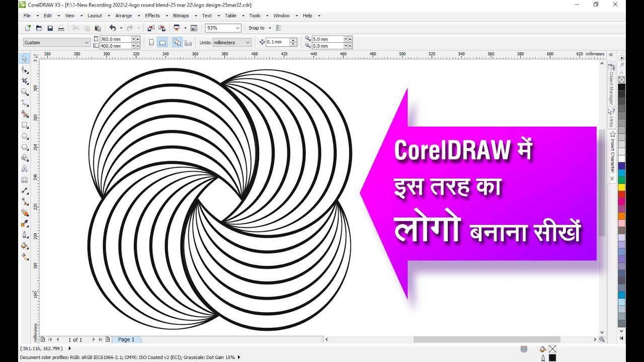644x362 pixels.
Task: Select the Connector tool
Action: (x=25, y=202)
